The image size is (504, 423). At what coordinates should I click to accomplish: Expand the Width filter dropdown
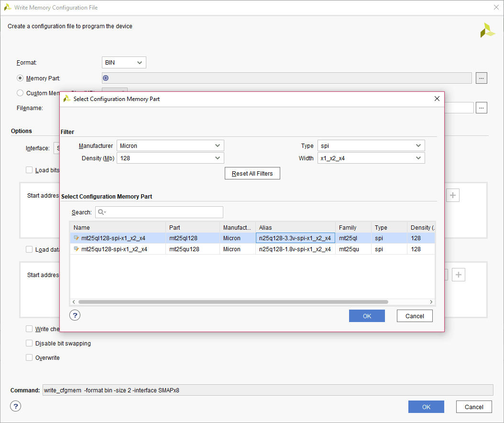[371, 158]
